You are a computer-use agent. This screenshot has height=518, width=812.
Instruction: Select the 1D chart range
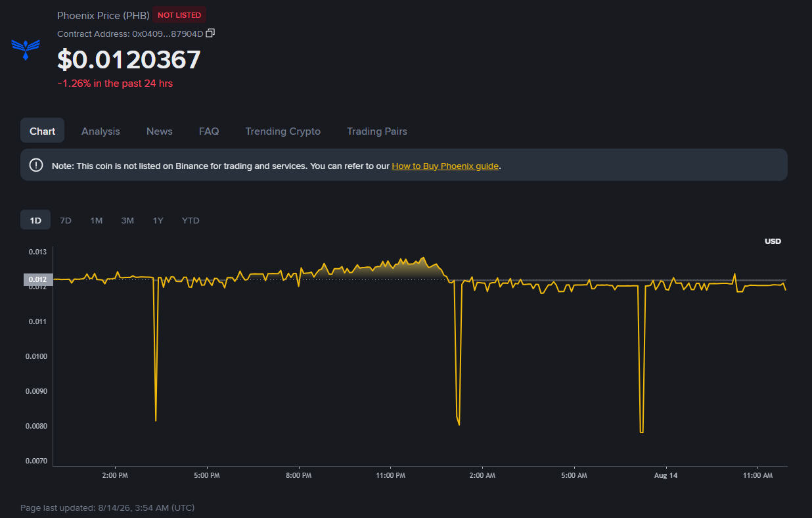[x=35, y=220]
